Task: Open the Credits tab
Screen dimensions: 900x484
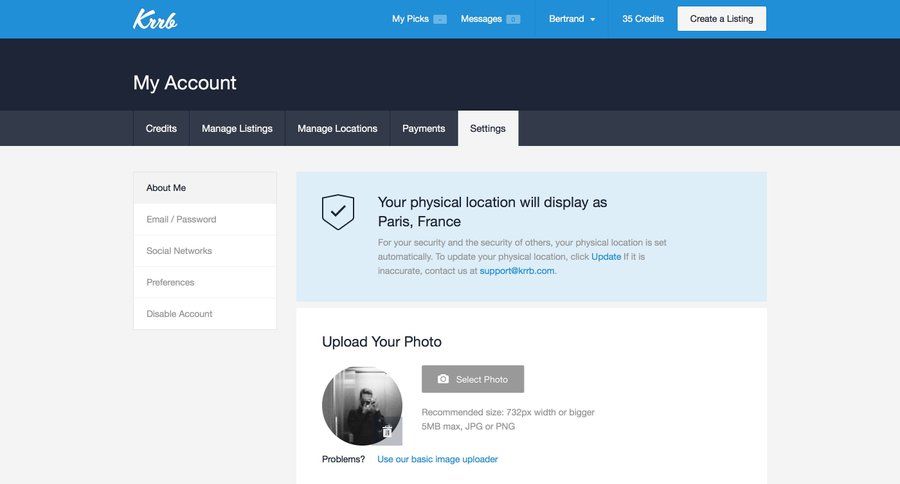Action: pos(161,128)
